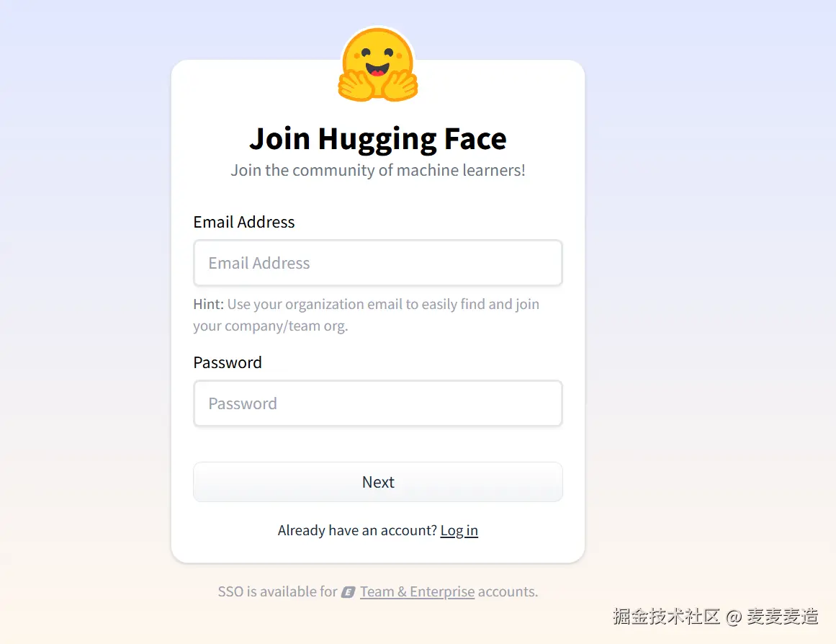Click the Hugging Face emoji logo
836x644 pixels.
[378, 64]
